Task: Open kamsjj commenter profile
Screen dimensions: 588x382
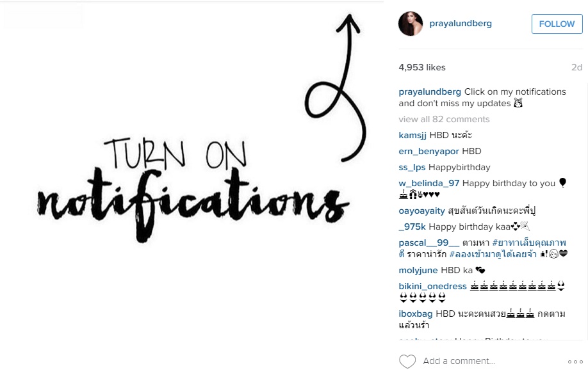Action: pos(412,135)
